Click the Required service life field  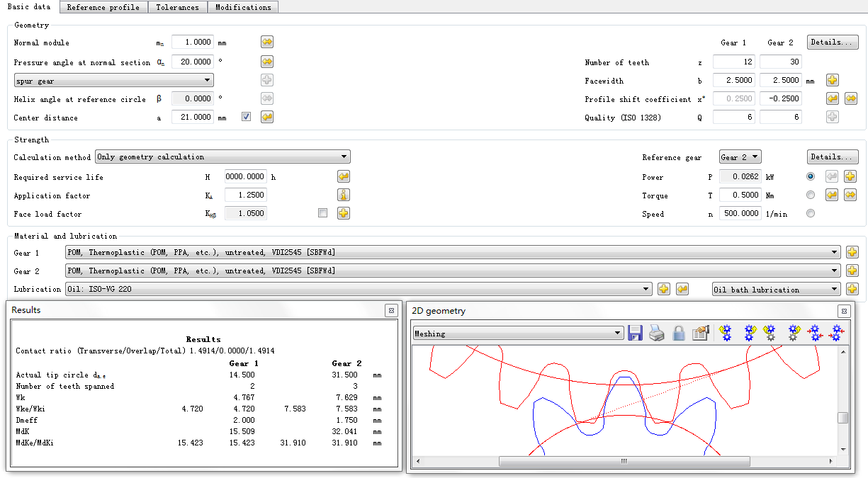[246, 176]
